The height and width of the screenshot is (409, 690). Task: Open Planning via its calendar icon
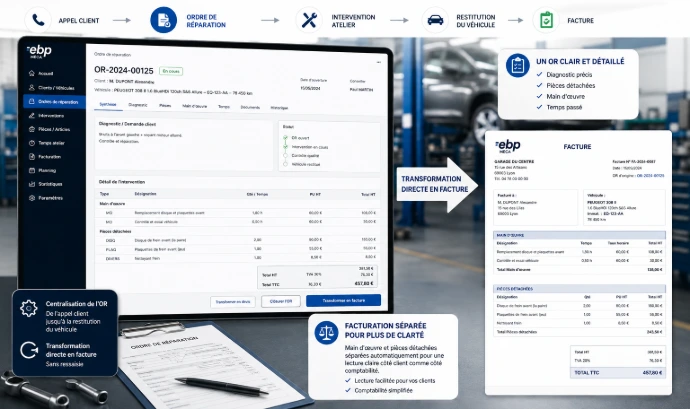click(x=32, y=170)
